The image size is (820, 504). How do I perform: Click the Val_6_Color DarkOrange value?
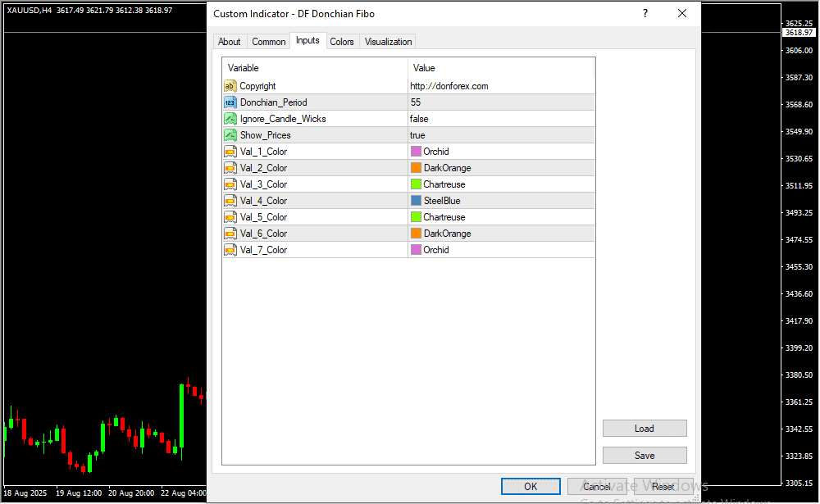(x=447, y=234)
